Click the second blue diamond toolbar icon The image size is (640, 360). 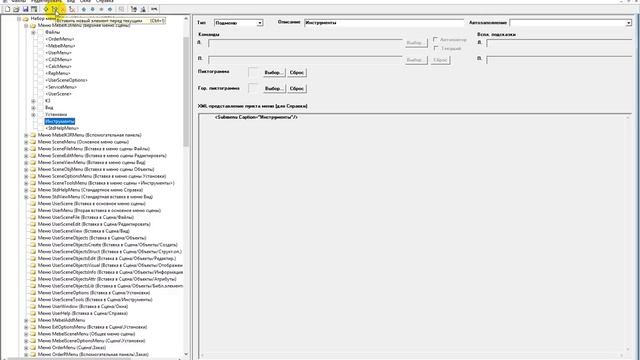pos(93,9)
